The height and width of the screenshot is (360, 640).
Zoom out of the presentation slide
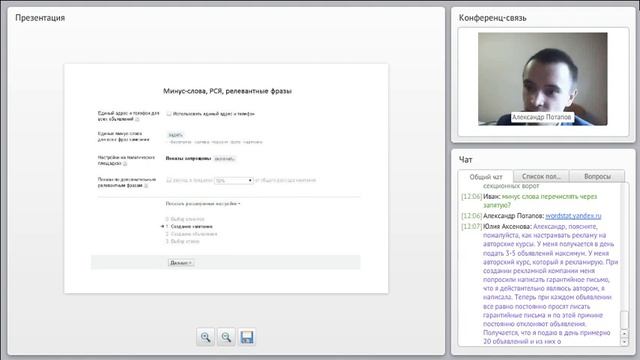click(226, 337)
